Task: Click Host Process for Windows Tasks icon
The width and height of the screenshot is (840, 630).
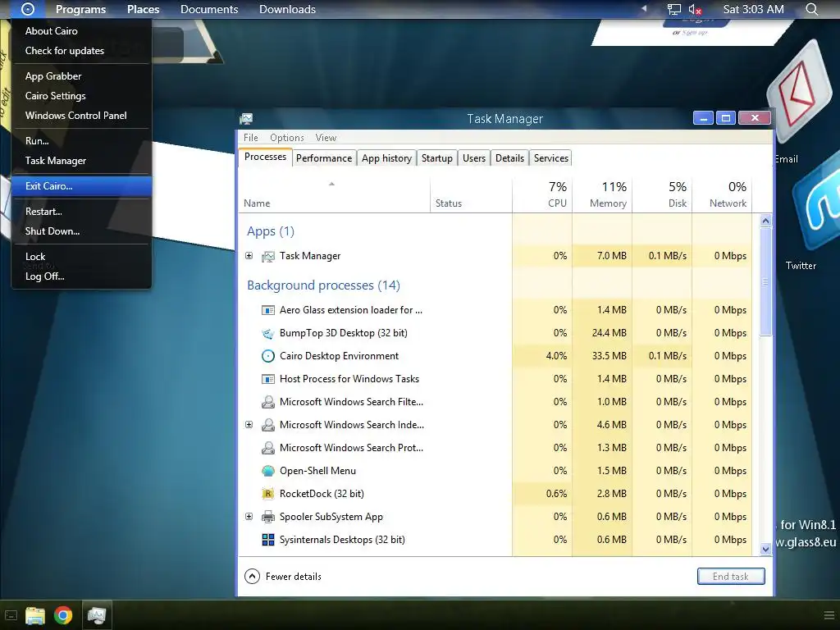Action: tap(268, 379)
